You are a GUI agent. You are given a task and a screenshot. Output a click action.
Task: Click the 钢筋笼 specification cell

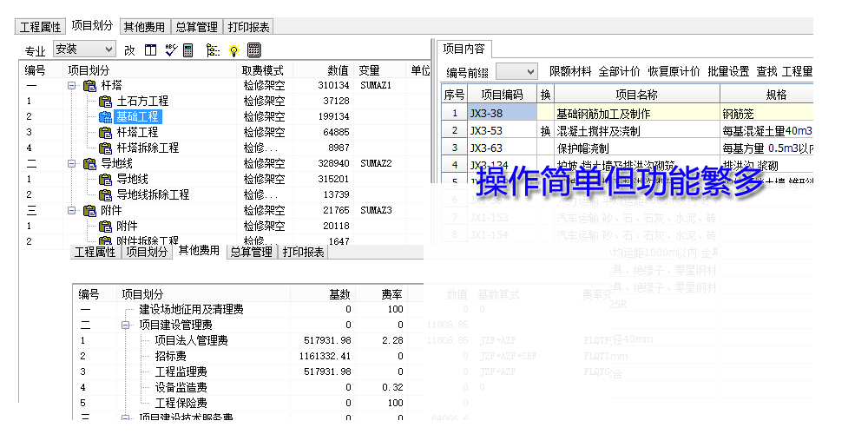pos(766,114)
